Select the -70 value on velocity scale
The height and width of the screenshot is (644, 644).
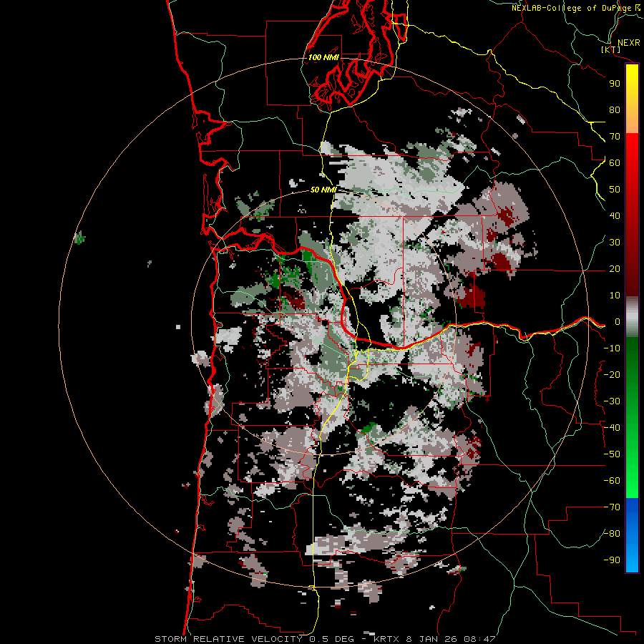612,507
